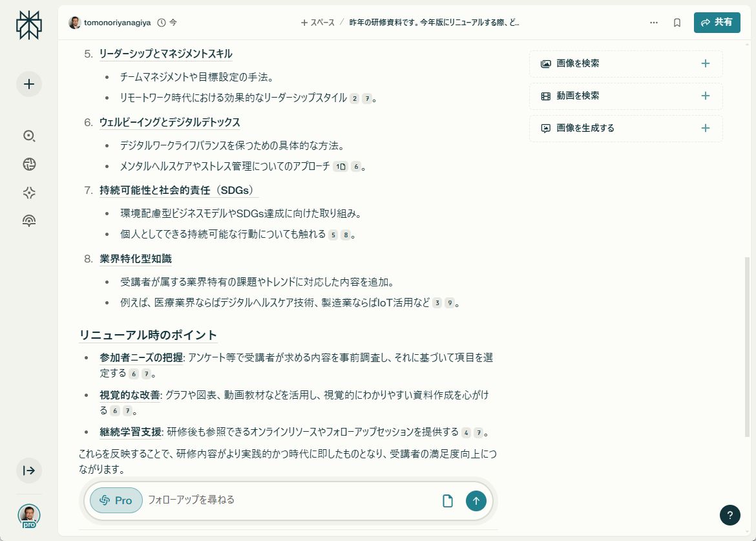Open profile avatar with pro badge

[x=29, y=516]
